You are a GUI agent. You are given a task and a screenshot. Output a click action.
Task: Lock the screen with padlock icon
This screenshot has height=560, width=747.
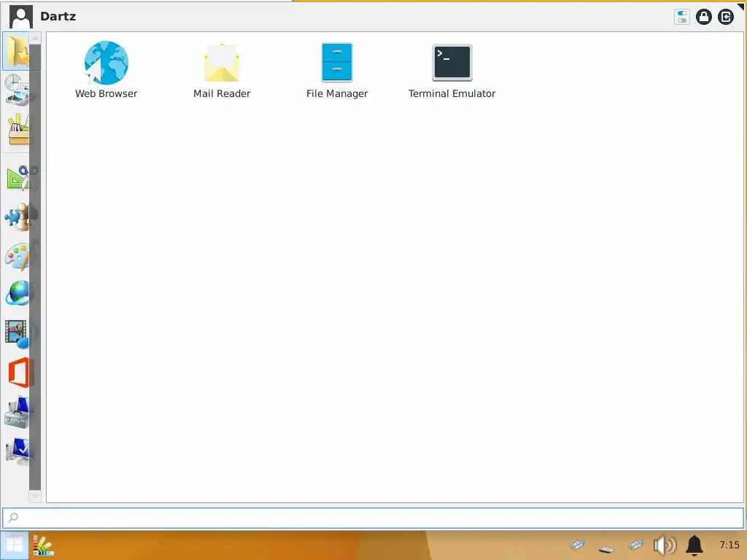click(704, 17)
